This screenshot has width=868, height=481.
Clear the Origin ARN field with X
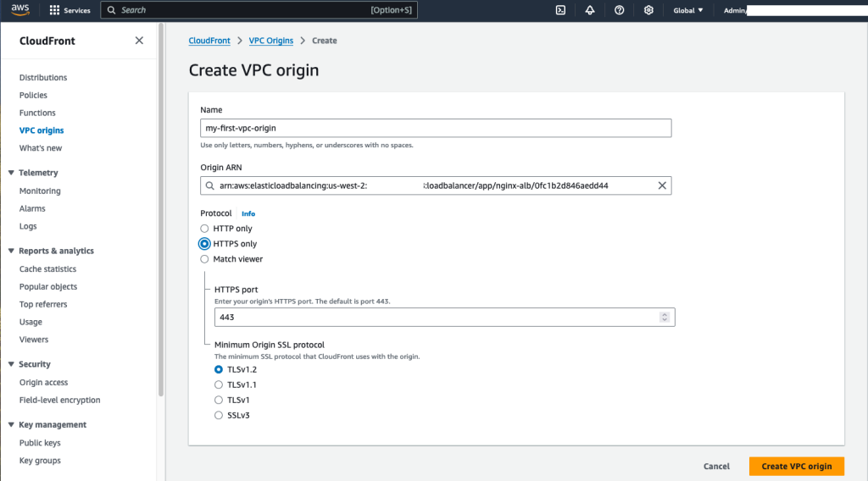(662, 185)
